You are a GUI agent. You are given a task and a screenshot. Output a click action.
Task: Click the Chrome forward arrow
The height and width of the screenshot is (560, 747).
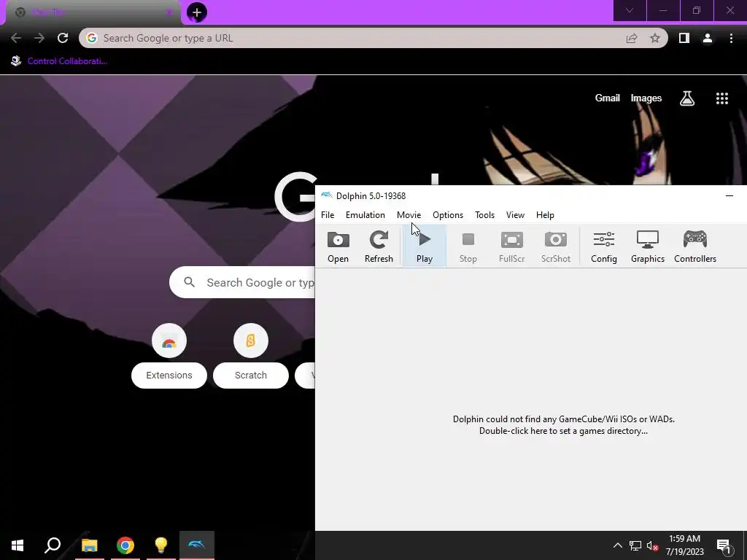tap(39, 38)
